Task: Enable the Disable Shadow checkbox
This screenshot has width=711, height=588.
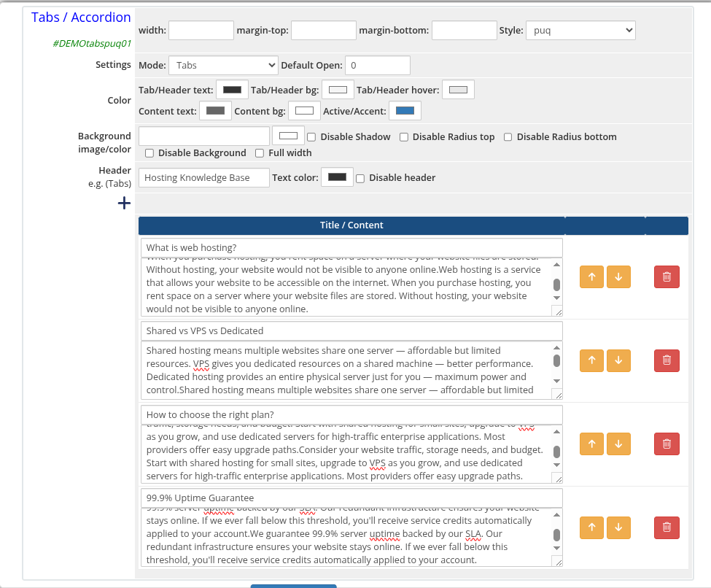Action: click(311, 136)
